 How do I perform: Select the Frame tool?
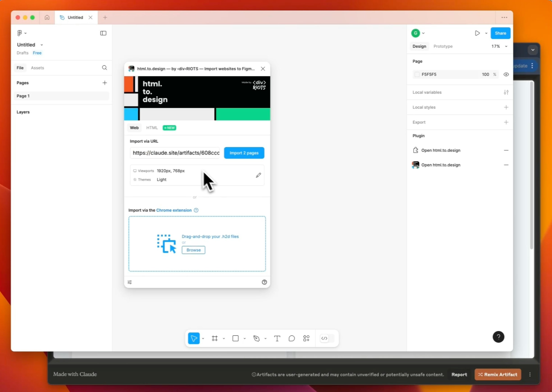214,338
